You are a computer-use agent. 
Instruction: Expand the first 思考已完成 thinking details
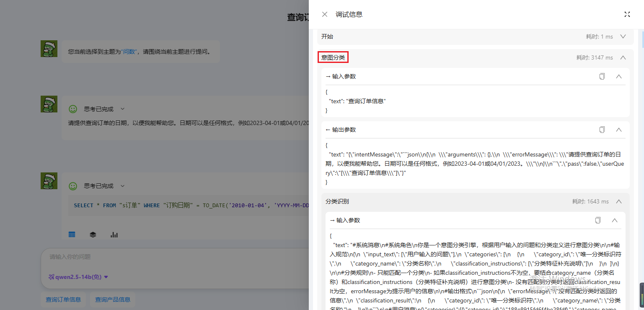[122, 109]
